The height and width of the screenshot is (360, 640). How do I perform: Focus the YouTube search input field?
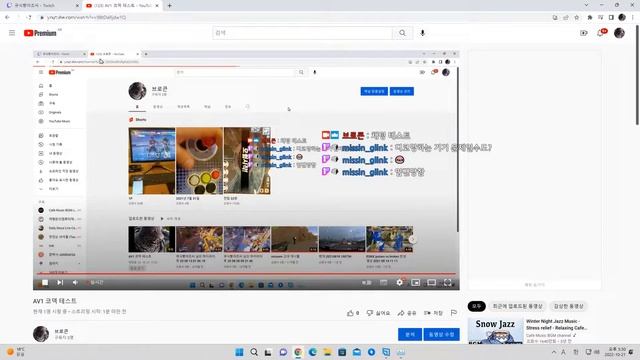point(302,33)
